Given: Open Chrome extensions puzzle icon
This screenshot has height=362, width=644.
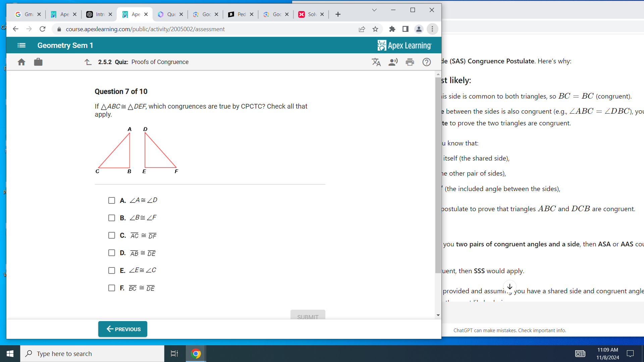Looking at the screenshot, I should pos(392,29).
